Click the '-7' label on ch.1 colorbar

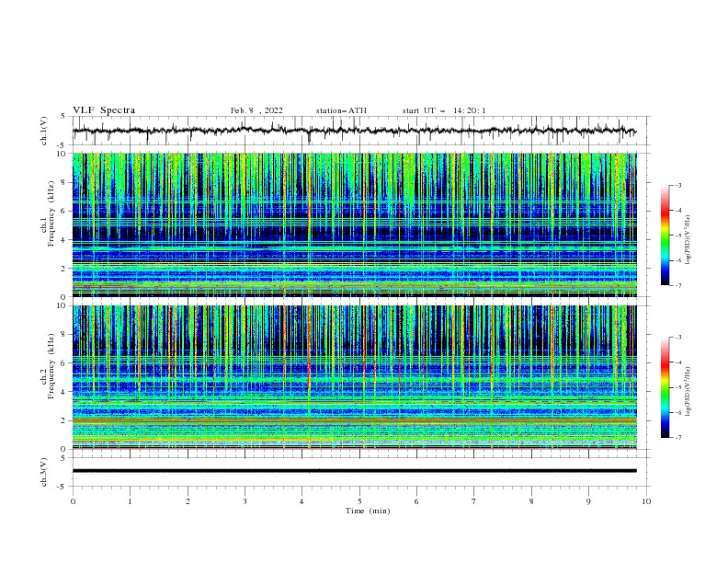677,285
